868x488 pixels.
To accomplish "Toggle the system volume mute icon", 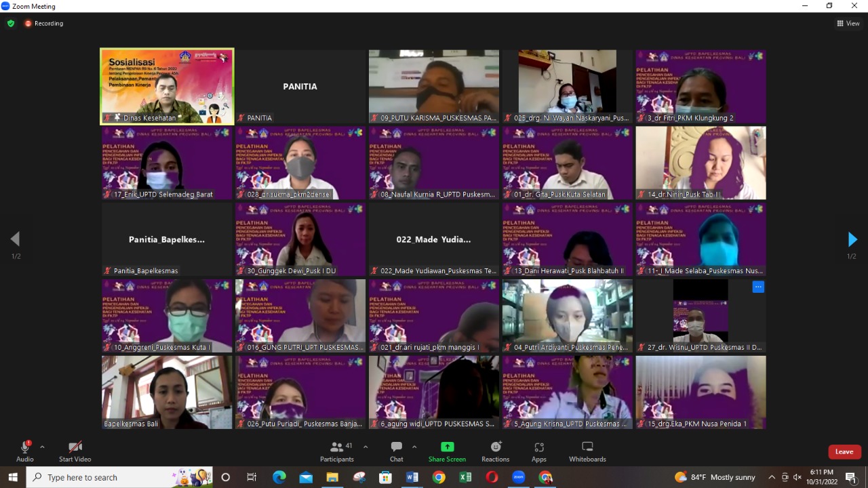I will [x=797, y=477].
